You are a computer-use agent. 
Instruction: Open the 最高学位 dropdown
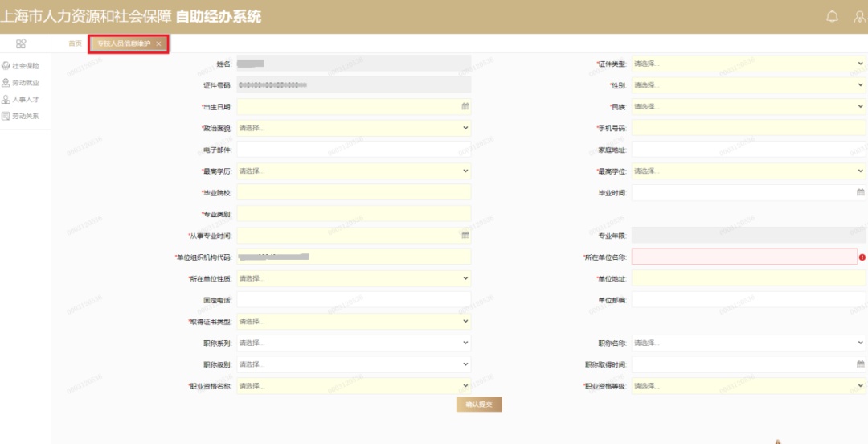[749, 171]
